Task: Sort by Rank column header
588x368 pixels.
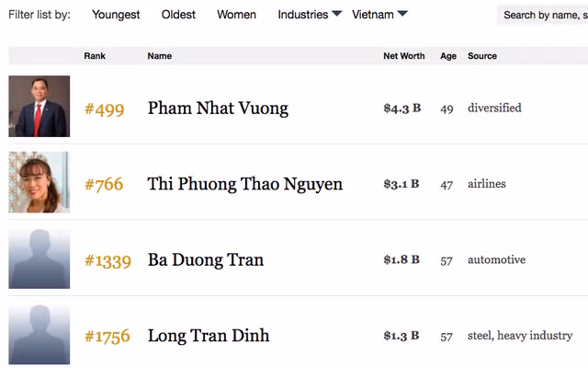Action: click(x=95, y=56)
